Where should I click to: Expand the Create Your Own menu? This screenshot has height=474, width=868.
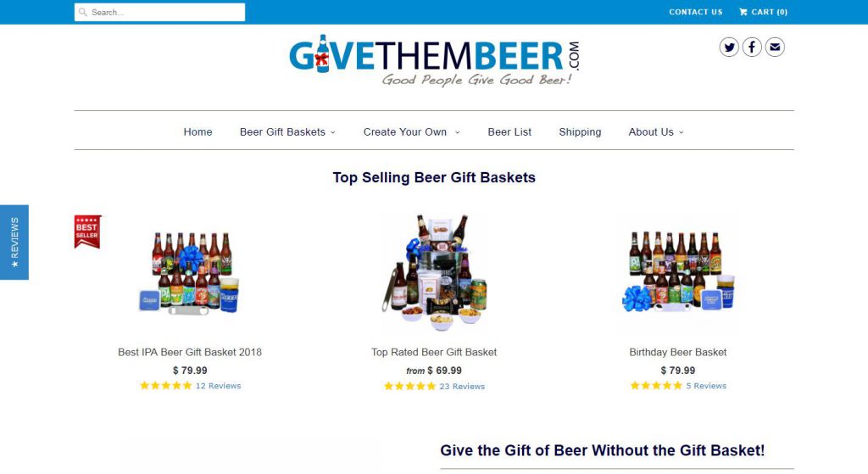coord(411,131)
